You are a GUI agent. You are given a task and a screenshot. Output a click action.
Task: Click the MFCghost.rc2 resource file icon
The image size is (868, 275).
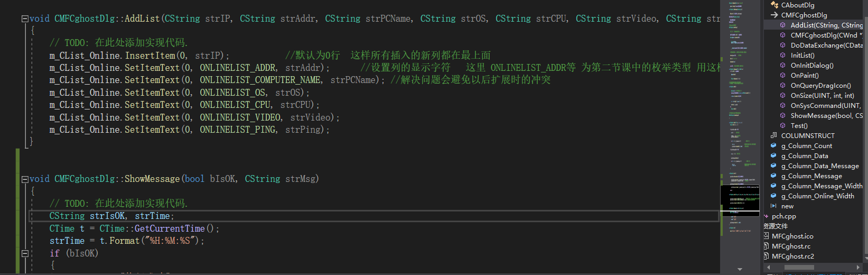click(x=766, y=256)
